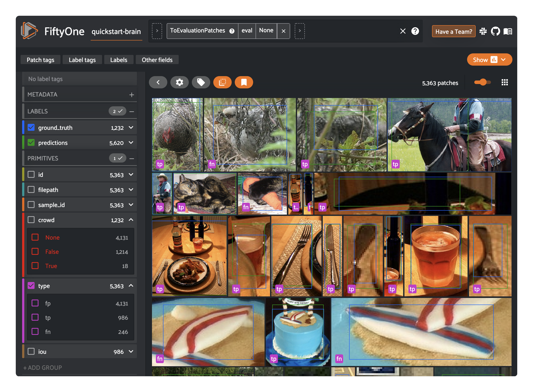Add a field to METADATA group
533x392 pixels.
[131, 95]
